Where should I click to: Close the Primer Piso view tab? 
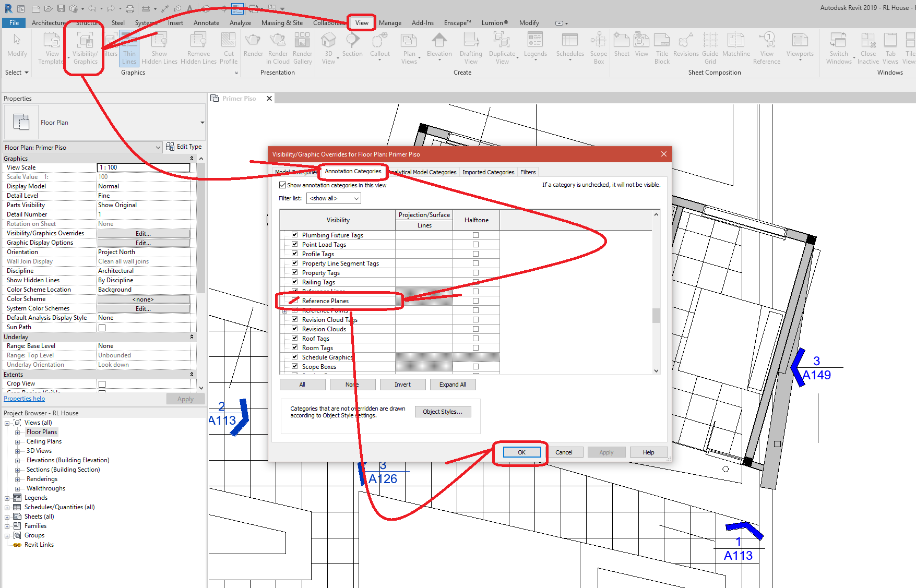click(x=269, y=98)
